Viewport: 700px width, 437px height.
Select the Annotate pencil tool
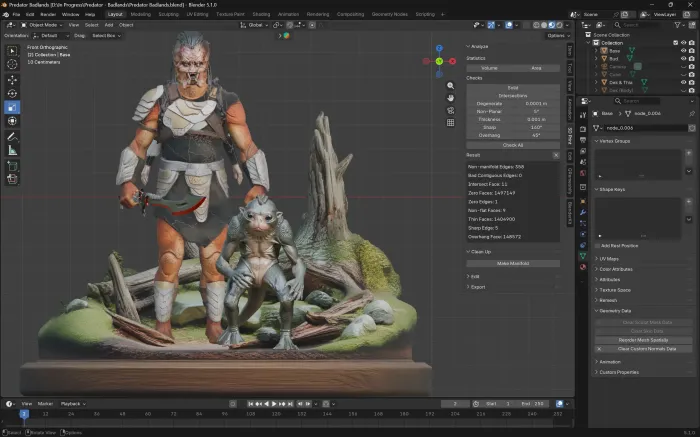tap(12, 137)
